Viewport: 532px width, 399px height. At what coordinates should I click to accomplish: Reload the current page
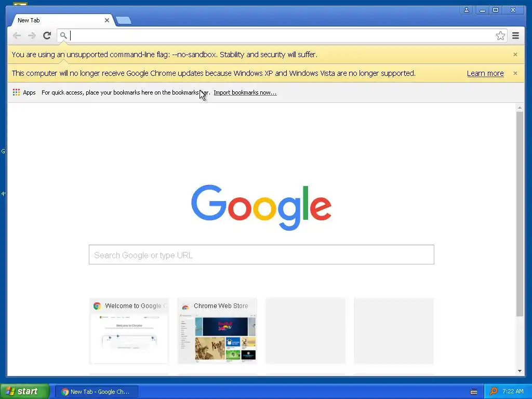47,36
